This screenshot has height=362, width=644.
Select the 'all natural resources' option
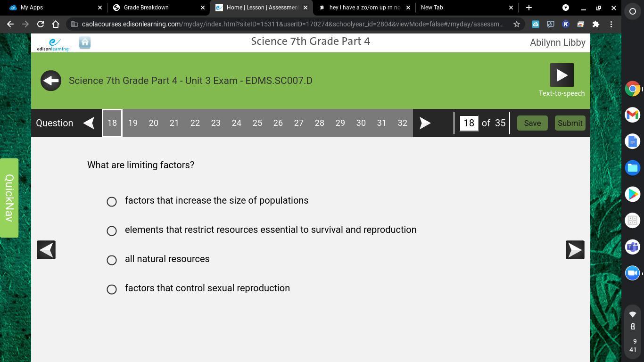click(x=112, y=260)
